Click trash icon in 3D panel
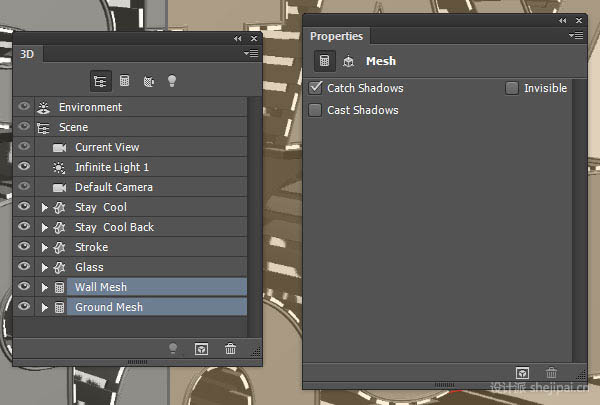This screenshot has width=600, height=405. [x=230, y=349]
